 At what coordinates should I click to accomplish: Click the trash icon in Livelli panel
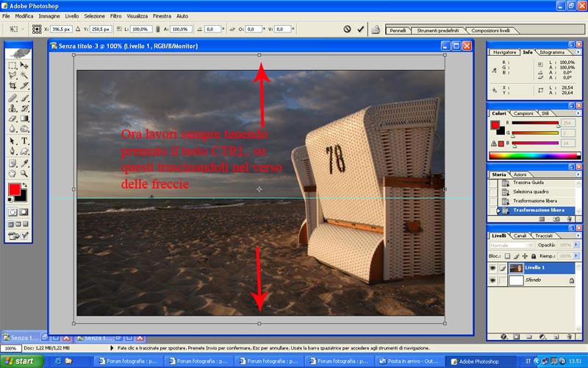tap(569, 336)
